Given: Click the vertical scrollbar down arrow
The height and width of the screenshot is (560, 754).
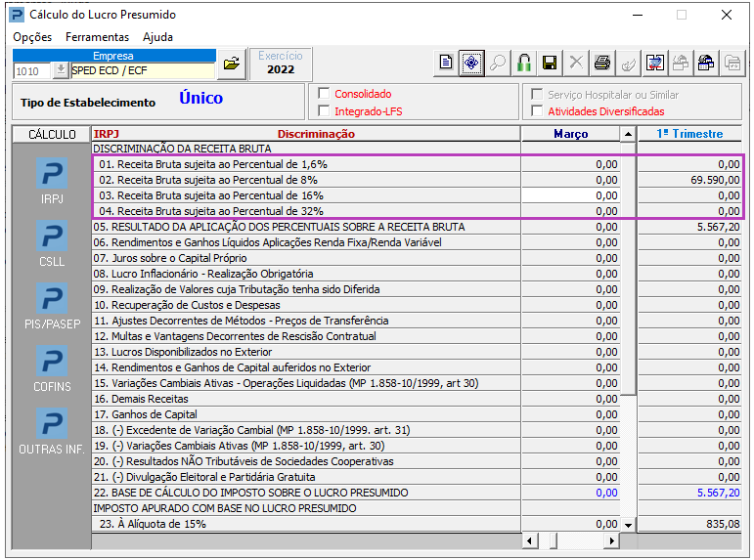Looking at the screenshot, I should (628, 525).
